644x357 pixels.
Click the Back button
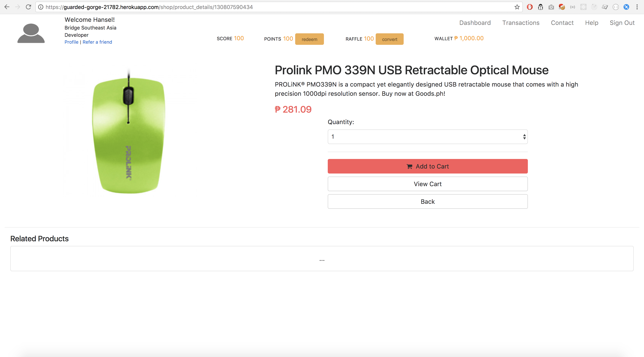click(x=427, y=202)
